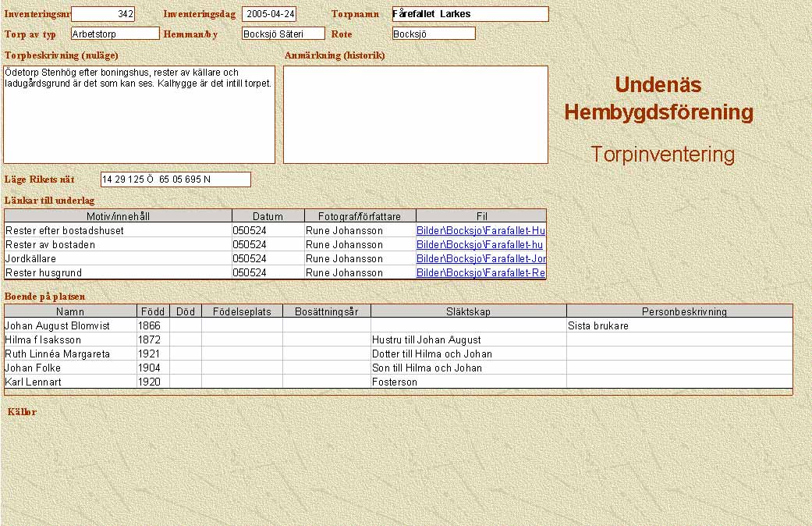Open file link for Rester husgrund
812x526 pixels.
click(480, 273)
